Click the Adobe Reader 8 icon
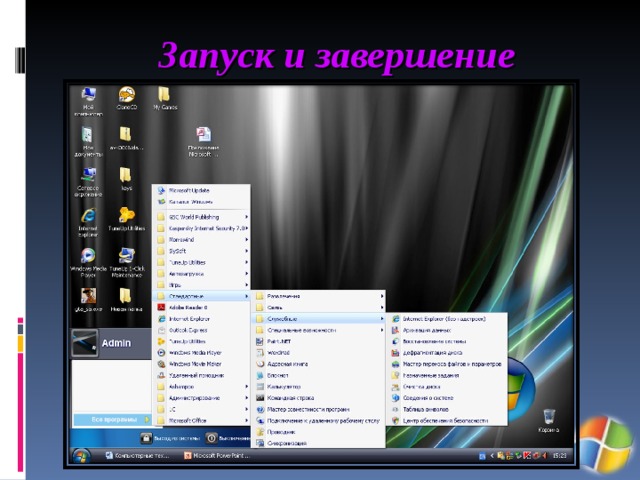The height and width of the screenshot is (480, 640). [x=161, y=307]
